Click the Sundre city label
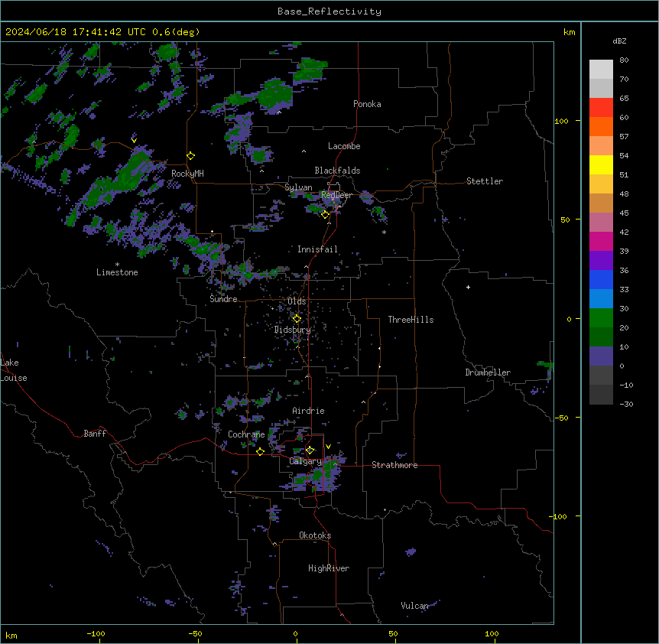 pos(223,299)
